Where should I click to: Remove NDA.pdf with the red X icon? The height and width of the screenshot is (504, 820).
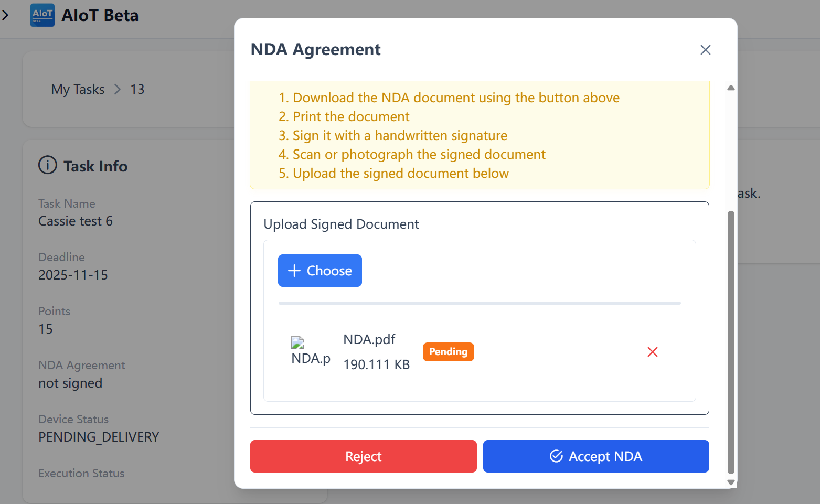653,352
